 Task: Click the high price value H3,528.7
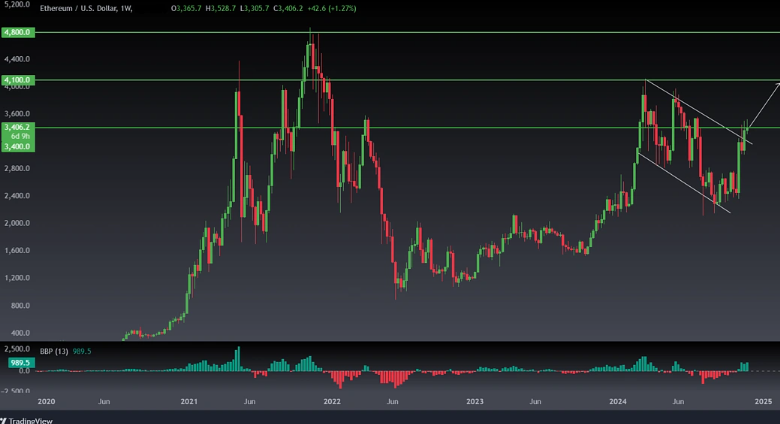pos(220,8)
